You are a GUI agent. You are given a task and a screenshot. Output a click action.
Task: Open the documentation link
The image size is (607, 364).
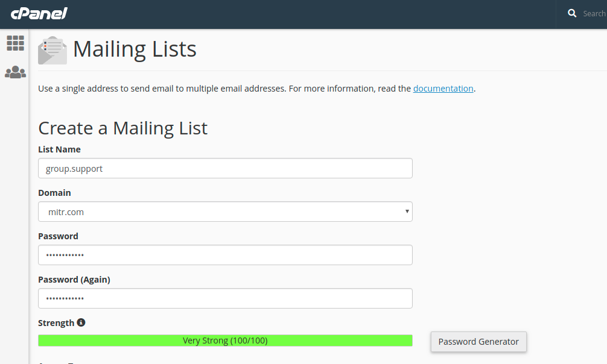(x=443, y=89)
